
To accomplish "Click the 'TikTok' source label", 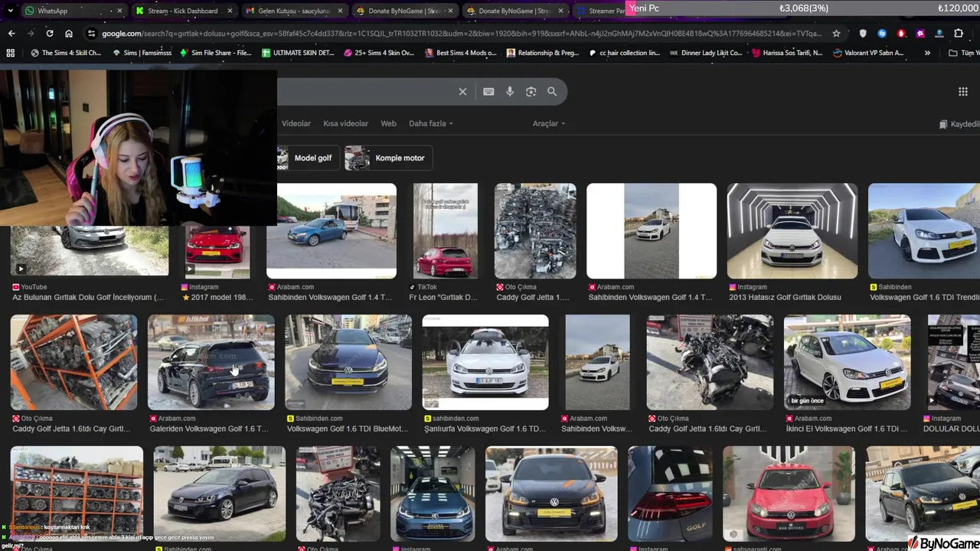I will 427,287.
